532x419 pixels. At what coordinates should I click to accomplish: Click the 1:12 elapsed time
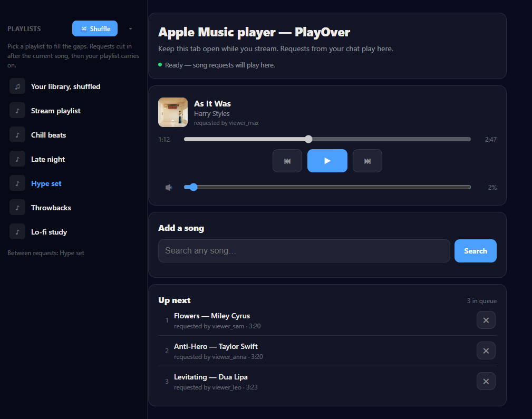(x=164, y=140)
